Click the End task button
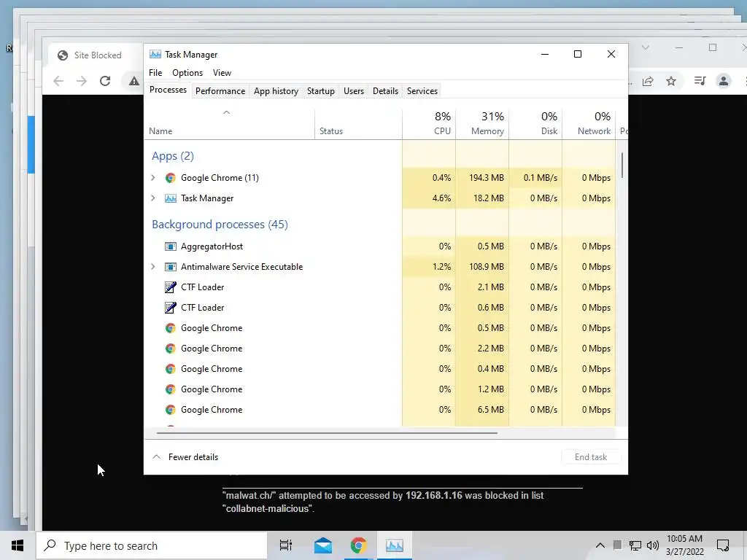Image resolution: width=747 pixels, height=560 pixels. pyautogui.click(x=591, y=457)
